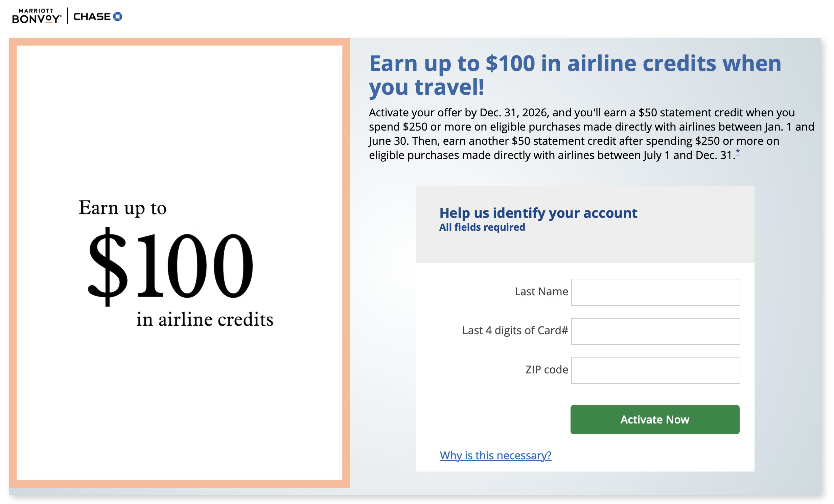This screenshot has height=504, width=834.
Task: Click the Last 4 digits of Card# field
Action: point(655,331)
